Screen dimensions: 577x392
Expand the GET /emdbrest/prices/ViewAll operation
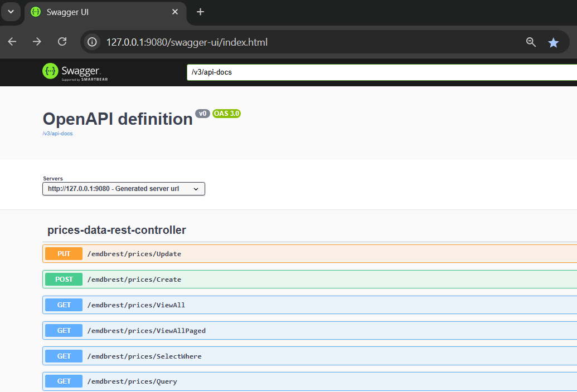click(309, 305)
